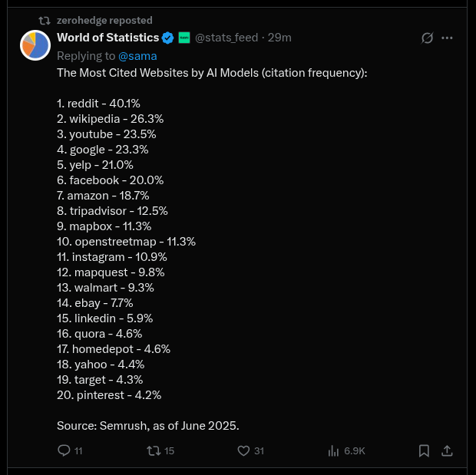Click the blue verified checkmark badge

pos(168,38)
